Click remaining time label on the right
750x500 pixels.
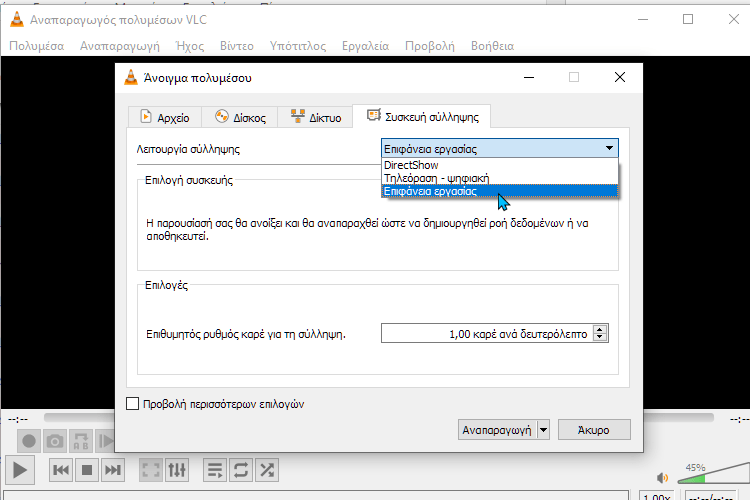coord(739,420)
